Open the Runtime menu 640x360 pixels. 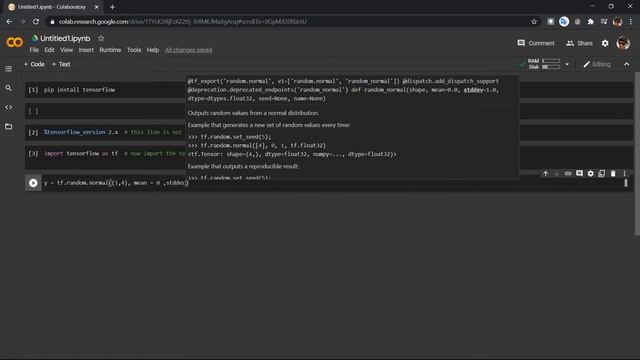110,50
